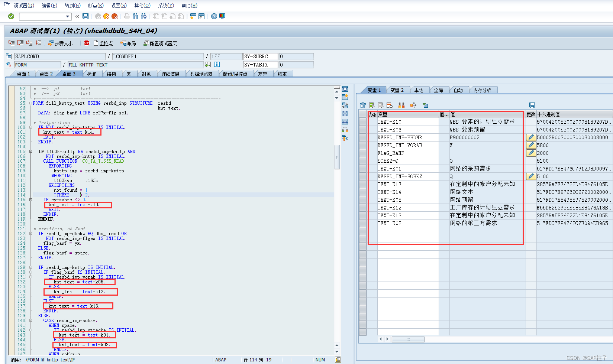Image resolution: width=613 pixels, height=364 pixels.
Task: Click the delete trash icon in variables toolbar
Action: (363, 105)
